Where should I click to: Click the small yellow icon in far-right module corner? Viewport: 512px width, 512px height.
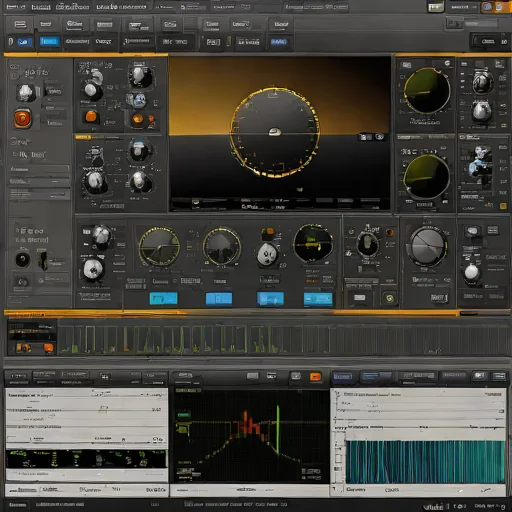pos(503,206)
